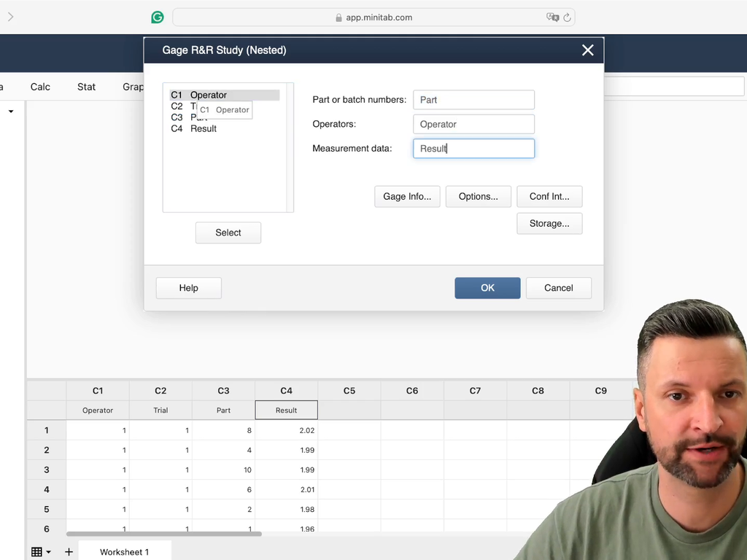Open the Stat menu
Screen dimensions: 747x560
point(86,87)
